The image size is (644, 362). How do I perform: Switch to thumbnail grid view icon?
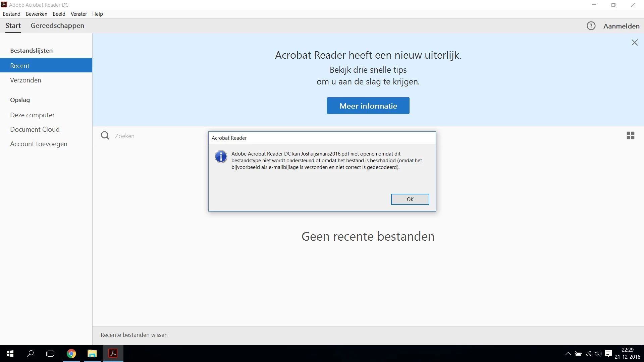click(630, 135)
